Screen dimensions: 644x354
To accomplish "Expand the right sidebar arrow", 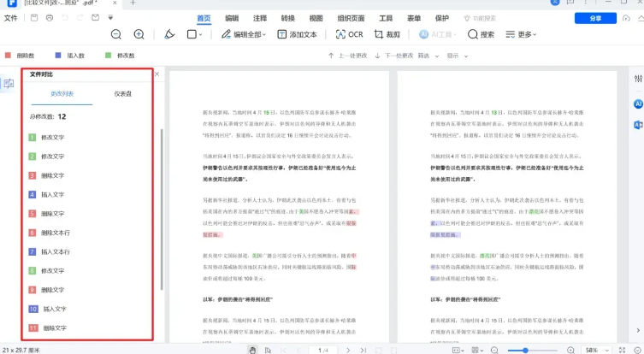I will [x=638, y=330].
